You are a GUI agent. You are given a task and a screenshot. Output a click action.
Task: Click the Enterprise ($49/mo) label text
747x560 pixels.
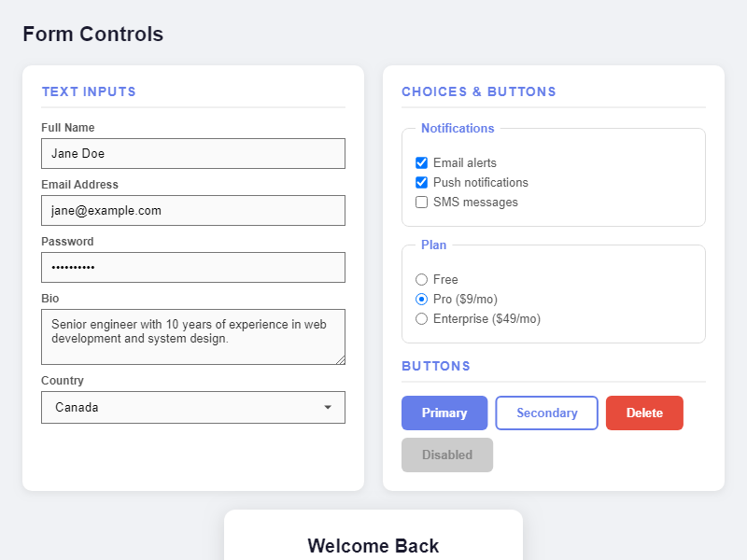point(486,319)
